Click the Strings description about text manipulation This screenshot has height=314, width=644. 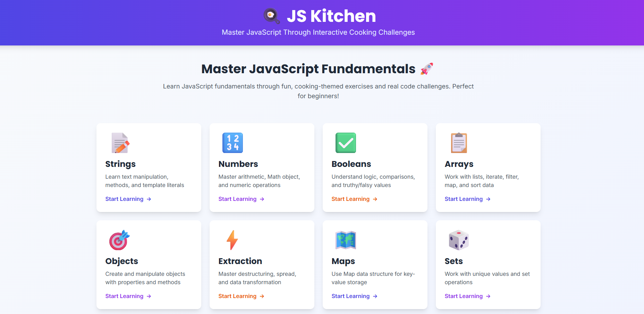pos(145,181)
